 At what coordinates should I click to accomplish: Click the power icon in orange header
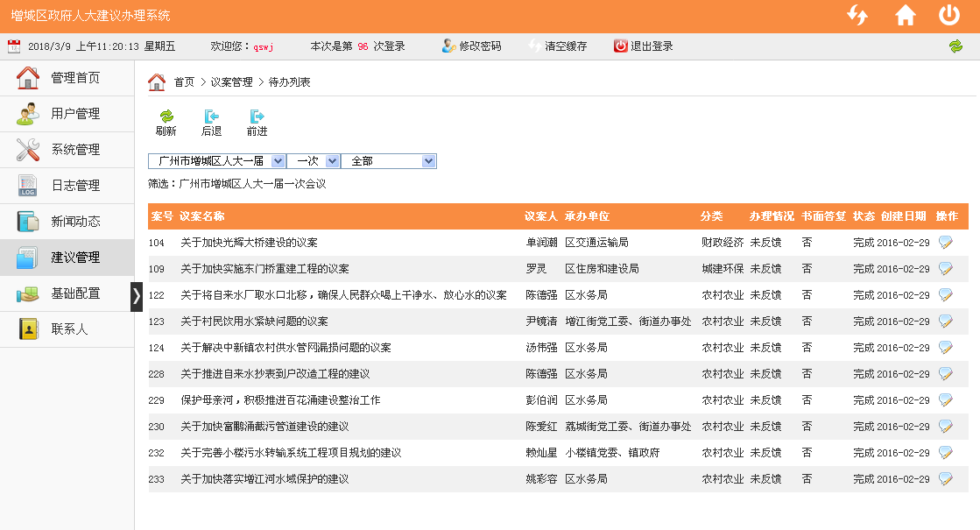(949, 15)
